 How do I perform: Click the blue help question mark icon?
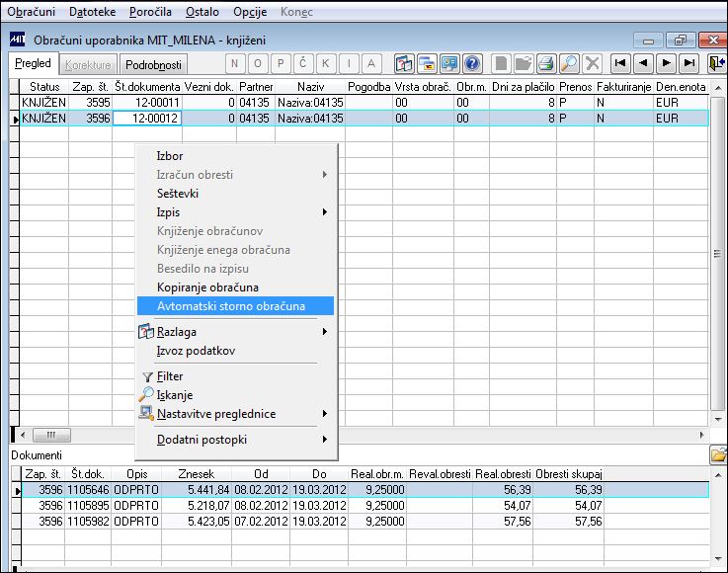pyautogui.click(x=472, y=63)
